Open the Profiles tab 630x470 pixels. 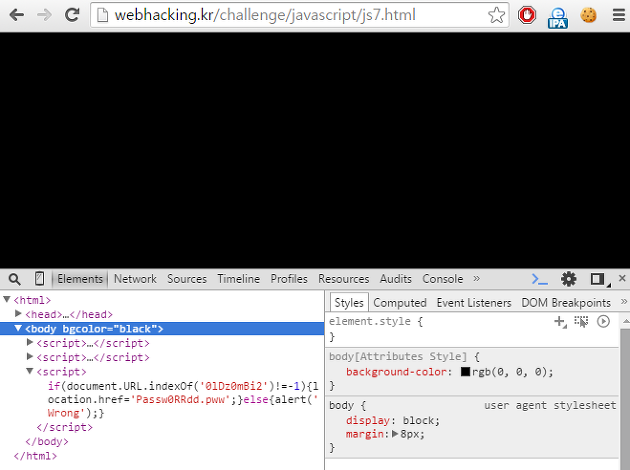289,279
